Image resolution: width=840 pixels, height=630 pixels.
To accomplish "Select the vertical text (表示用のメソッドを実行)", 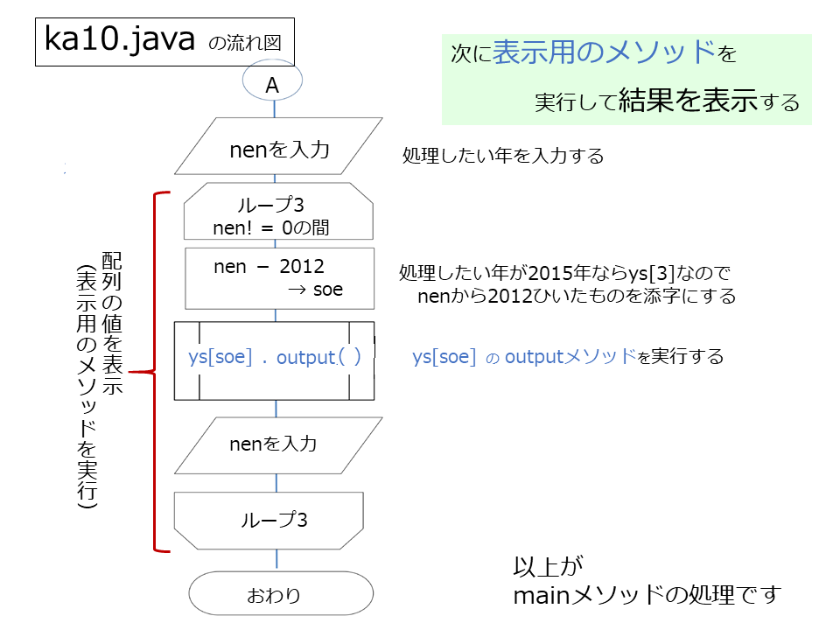I will pos(87,386).
